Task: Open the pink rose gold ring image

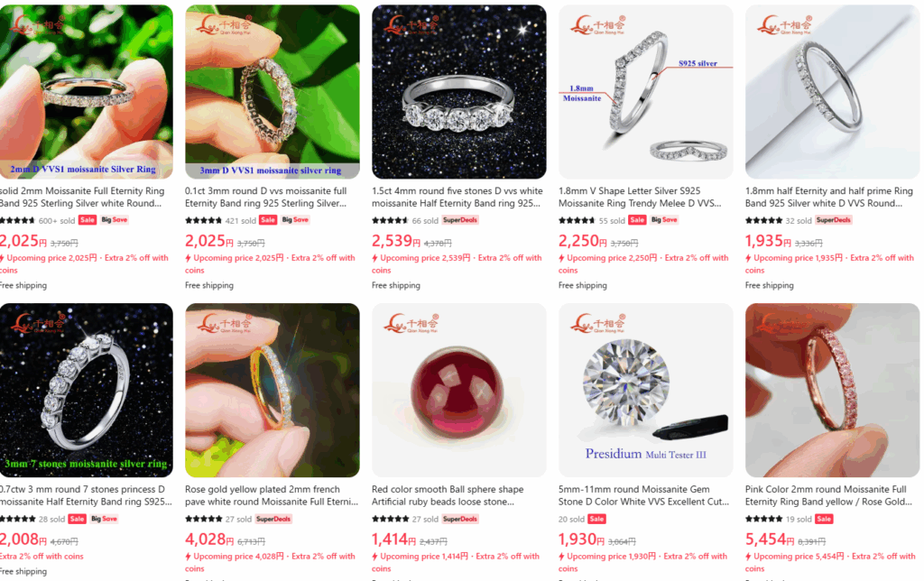Action: coord(832,390)
